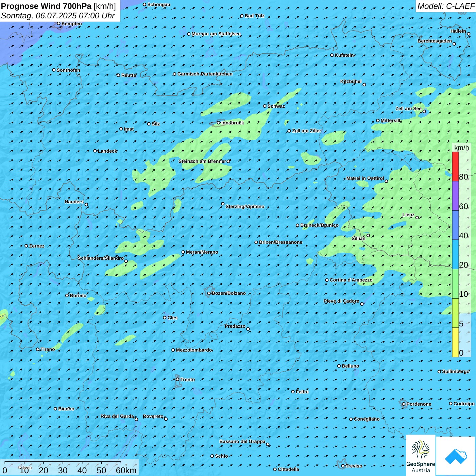Click the Belluno city label

click(x=351, y=366)
